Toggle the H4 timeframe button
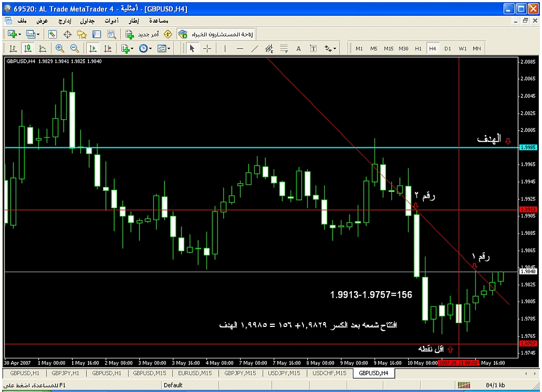Screen dimensions: 542x392 pyautogui.click(x=433, y=48)
